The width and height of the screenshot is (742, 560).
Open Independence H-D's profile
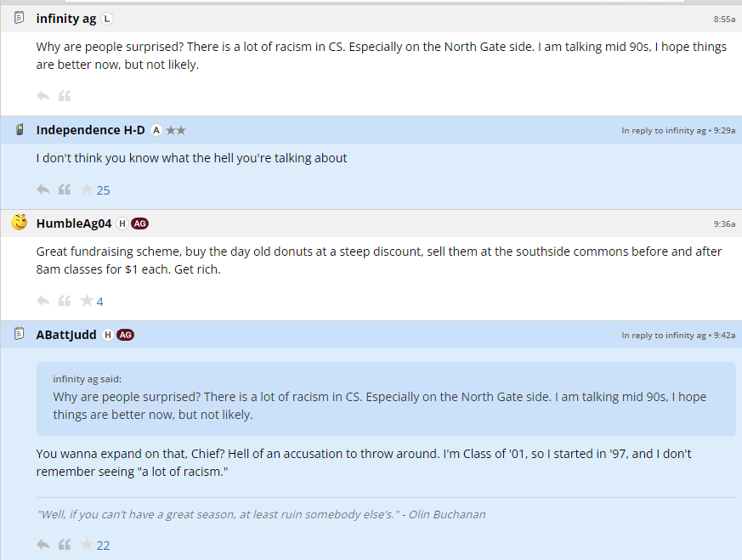pyautogui.click(x=90, y=130)
